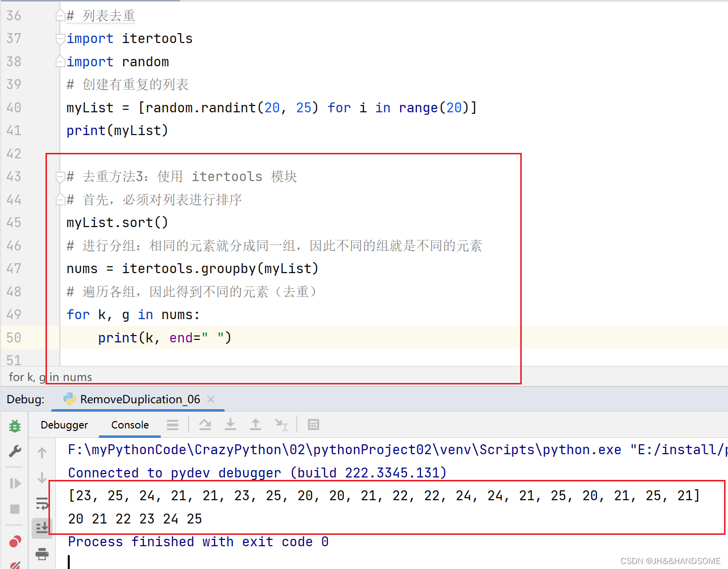Click the Stop square icon

tap(15, 509)
